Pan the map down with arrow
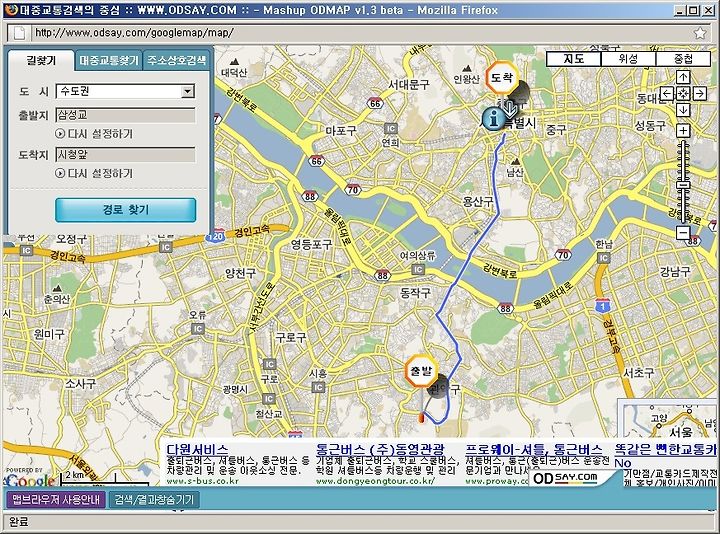Image resolution: width=720 pixels, height=534 pixels. [x=683, y=110]
